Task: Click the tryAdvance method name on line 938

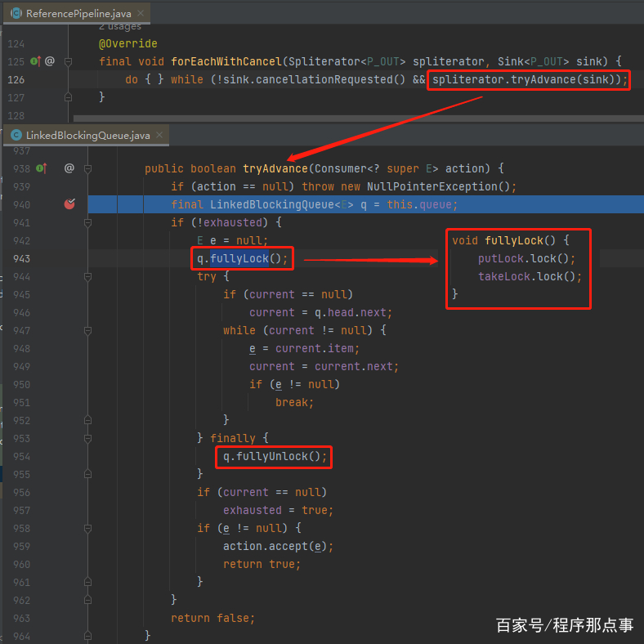Action: (x=275, y=168)
